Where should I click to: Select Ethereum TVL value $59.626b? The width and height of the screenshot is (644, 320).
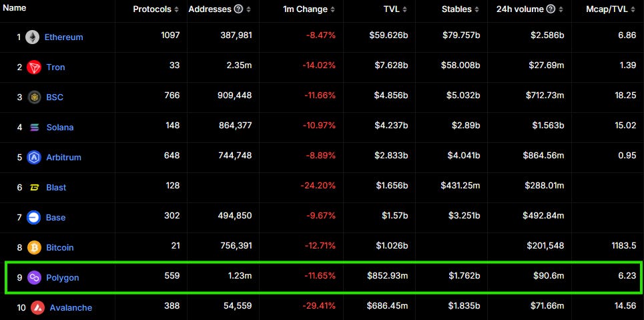coord(388,35)
